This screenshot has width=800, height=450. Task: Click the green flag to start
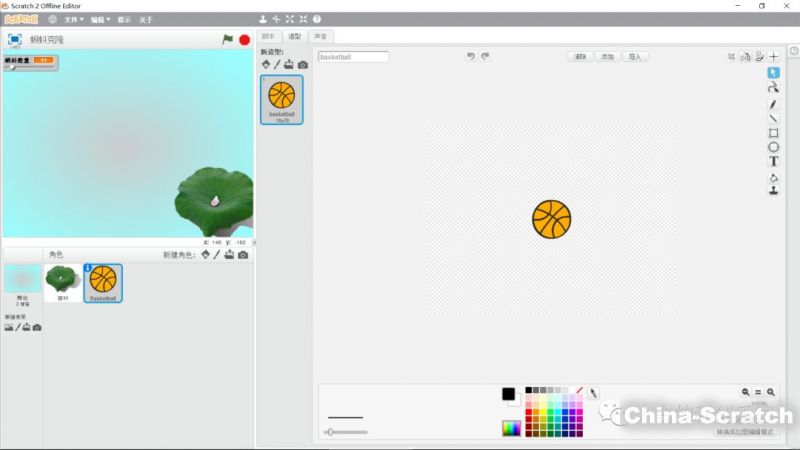point(227,40)
